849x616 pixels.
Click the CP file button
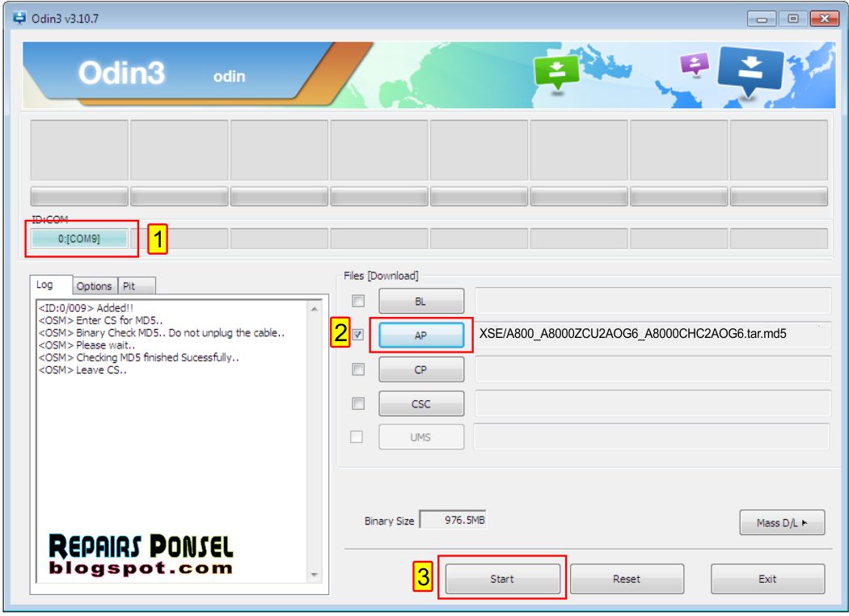tap(421, 369)
